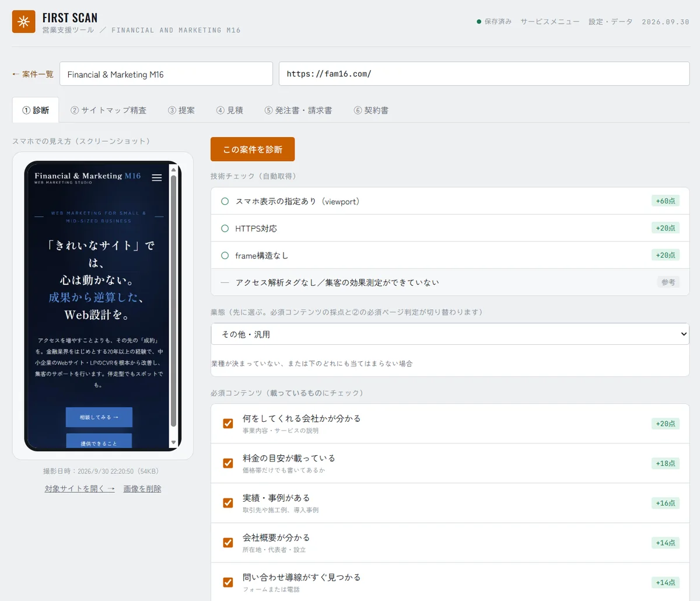Viewport: 700px width, 601px height.
Task: Click the frame構造なし check circle icon
Action: (225, 255)
